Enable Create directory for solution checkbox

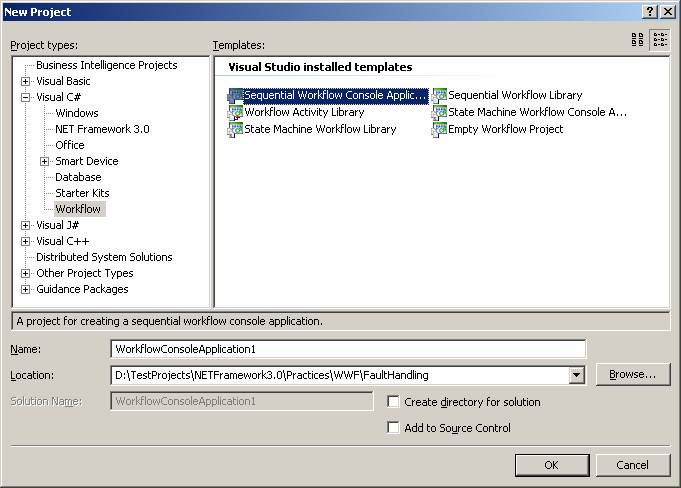tap(395, 402)
